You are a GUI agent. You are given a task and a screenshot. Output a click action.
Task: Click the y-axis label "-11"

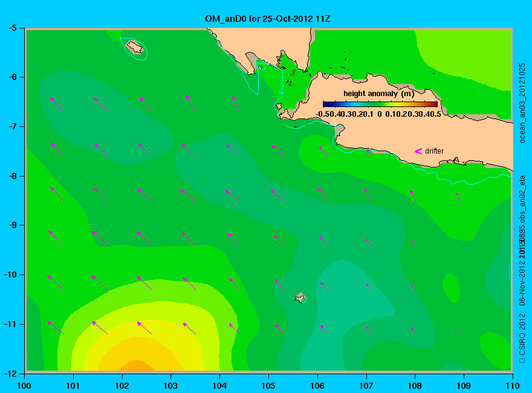click(x=10, y=324)
